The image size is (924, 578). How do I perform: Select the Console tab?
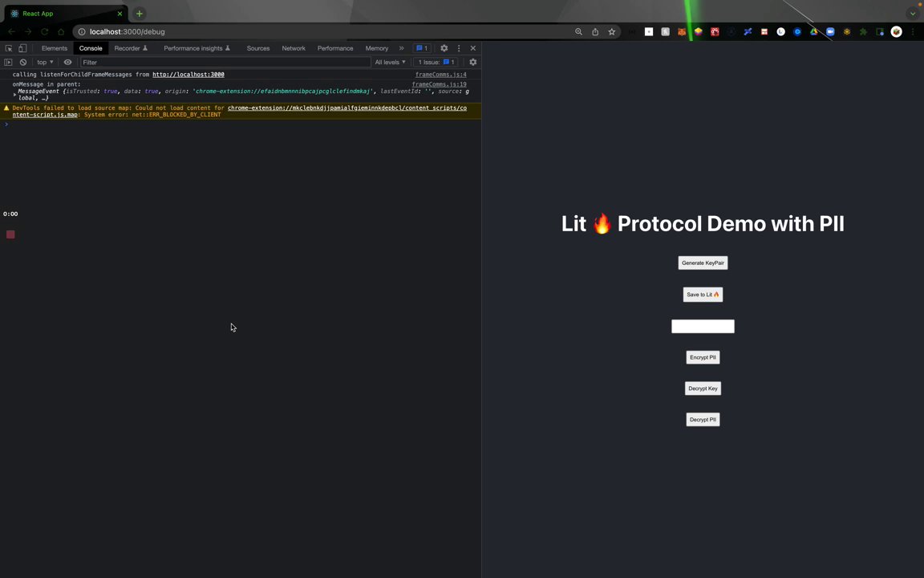(x=91, y=48)
